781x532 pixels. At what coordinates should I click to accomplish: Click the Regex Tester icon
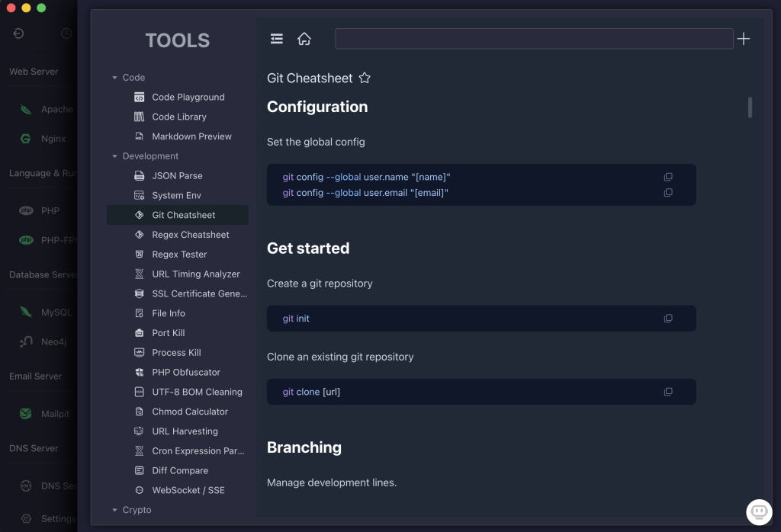[140, 255]
